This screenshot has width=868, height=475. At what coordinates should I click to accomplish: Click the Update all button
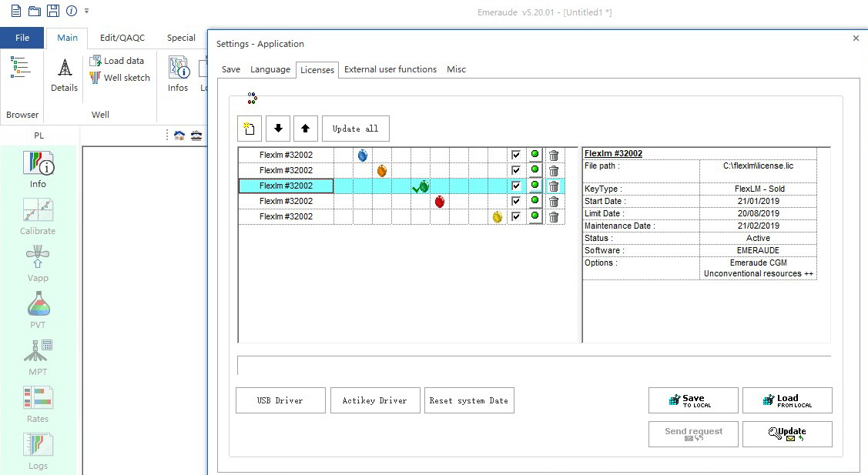coord(355,129)
